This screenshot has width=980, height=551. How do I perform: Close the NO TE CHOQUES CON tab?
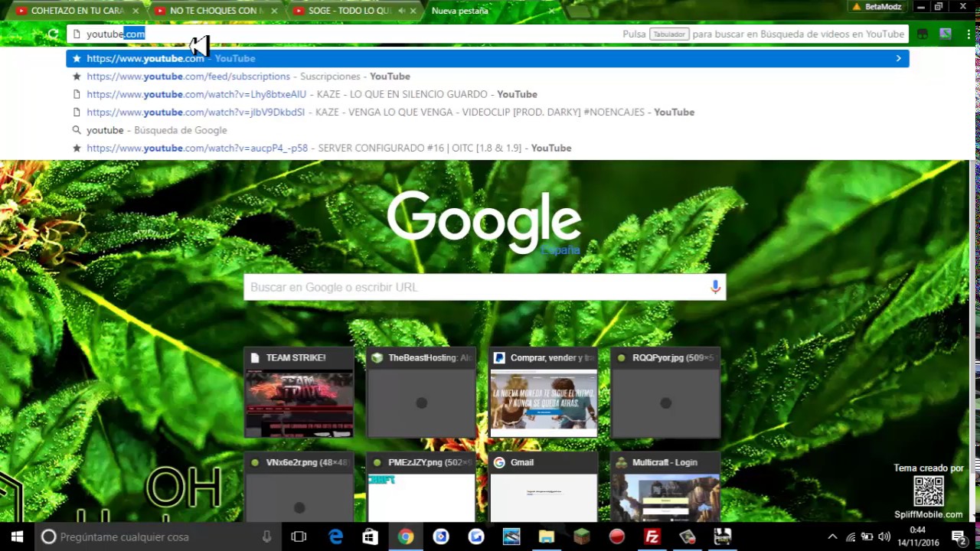click(275, 11)
